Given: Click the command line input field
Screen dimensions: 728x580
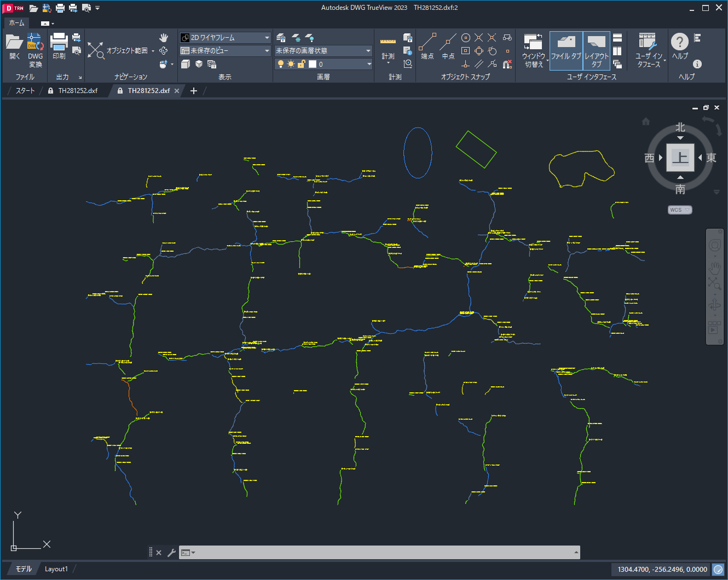Looking at the screenshot, I should click(383, 553).
